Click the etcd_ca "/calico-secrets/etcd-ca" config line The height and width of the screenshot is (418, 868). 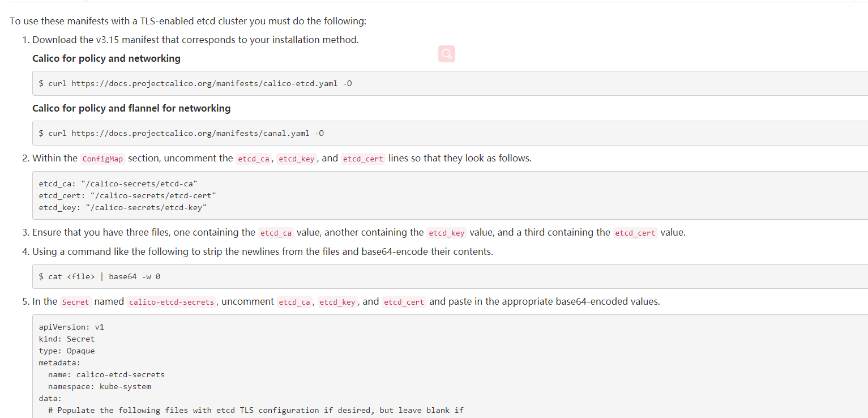tap(118, 184)
